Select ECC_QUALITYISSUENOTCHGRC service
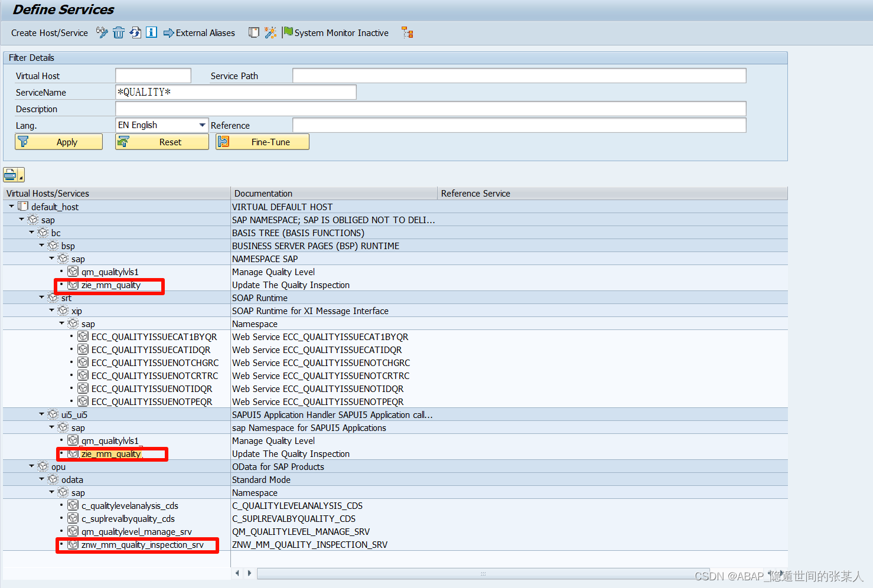The image size is (873, 588). [x=155, y=363]
